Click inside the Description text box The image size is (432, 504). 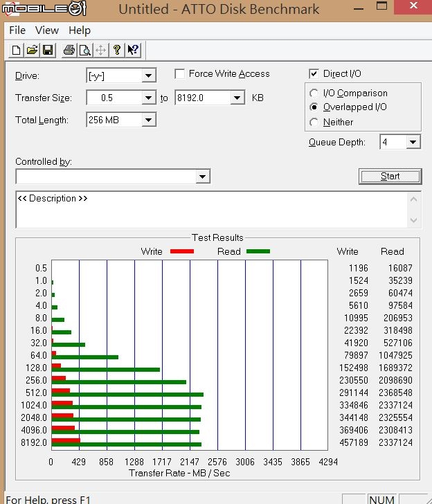click(212, 210)
